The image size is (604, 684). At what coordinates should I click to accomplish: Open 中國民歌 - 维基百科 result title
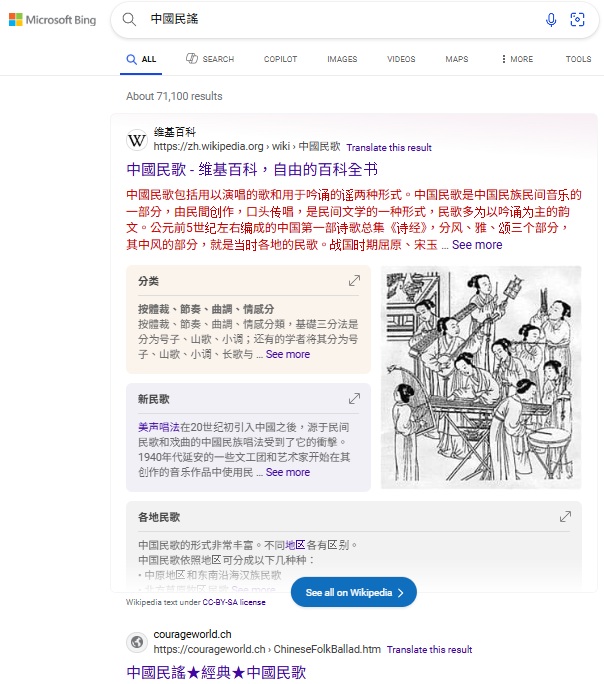pyautogui.click(x=252, y=169)
